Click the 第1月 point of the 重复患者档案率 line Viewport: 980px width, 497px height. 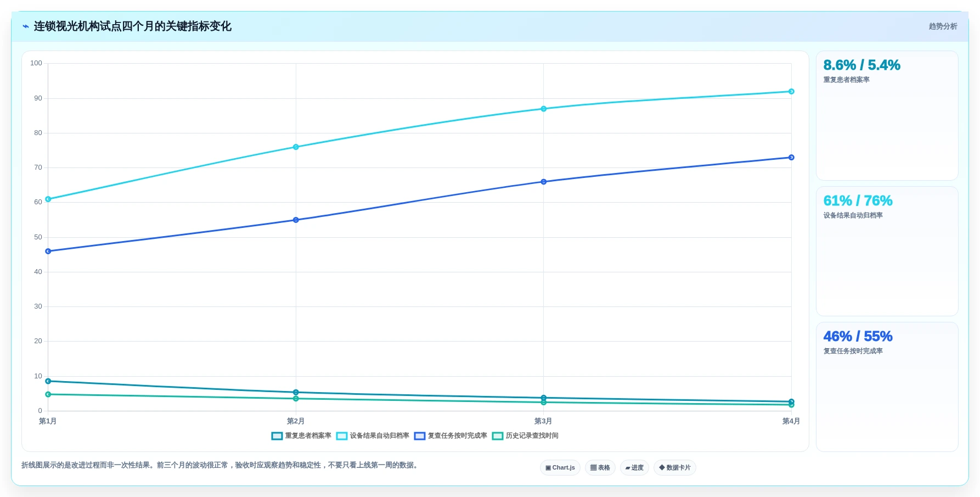(x=48, y=381)
